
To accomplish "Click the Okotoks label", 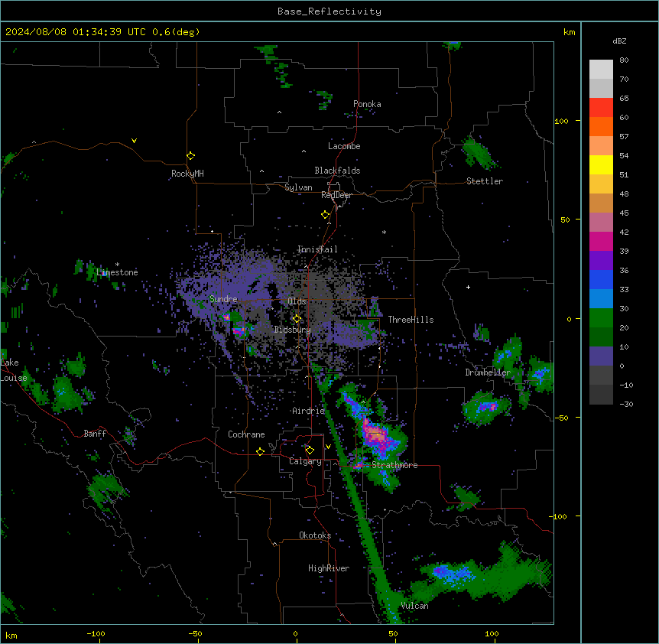I will [x=315, y=535].
